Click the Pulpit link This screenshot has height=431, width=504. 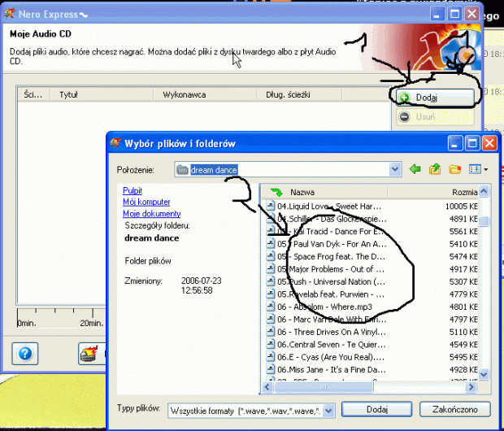[133, 190]
